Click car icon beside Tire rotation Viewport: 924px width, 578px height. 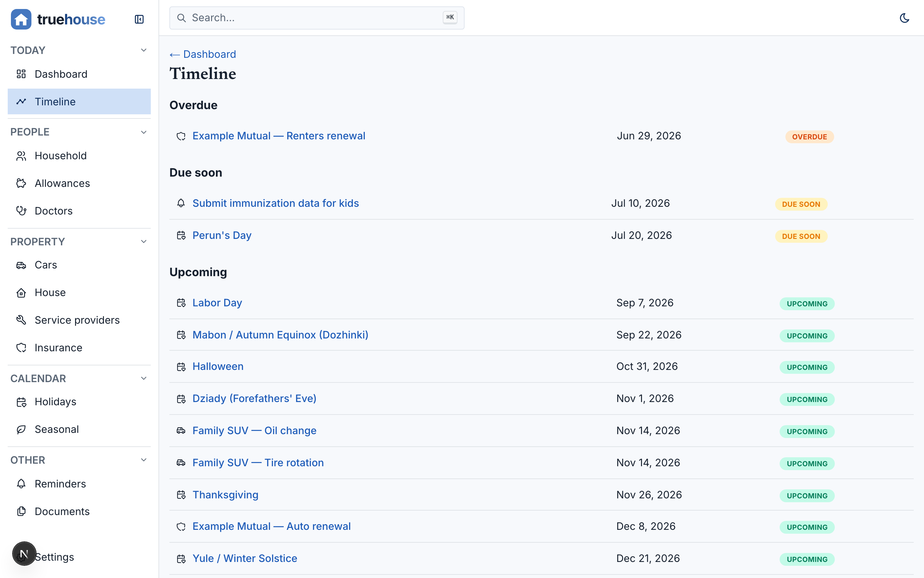tap(181, 462)
